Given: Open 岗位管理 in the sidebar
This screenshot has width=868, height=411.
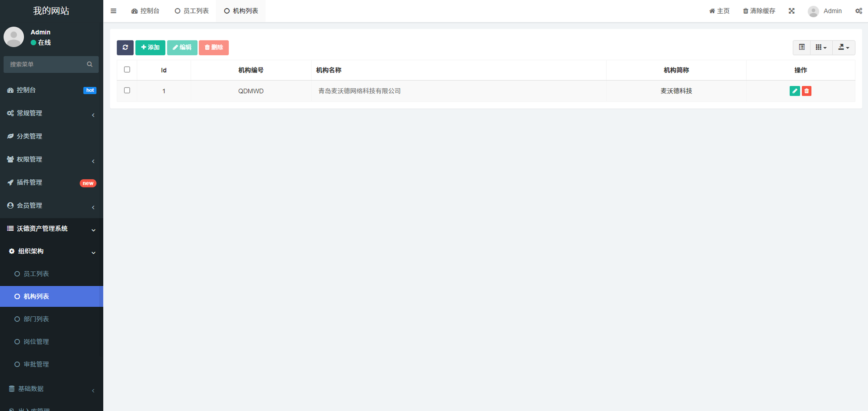Looking at the screenshot, I should [x=36, y=342].
